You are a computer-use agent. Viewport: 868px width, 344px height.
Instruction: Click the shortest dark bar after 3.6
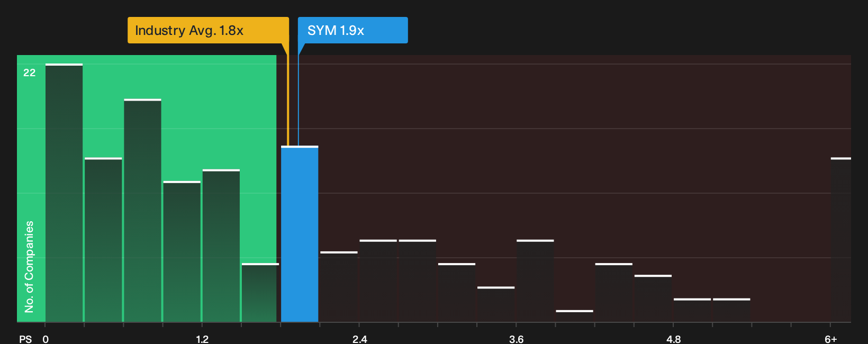pos(574,316)
